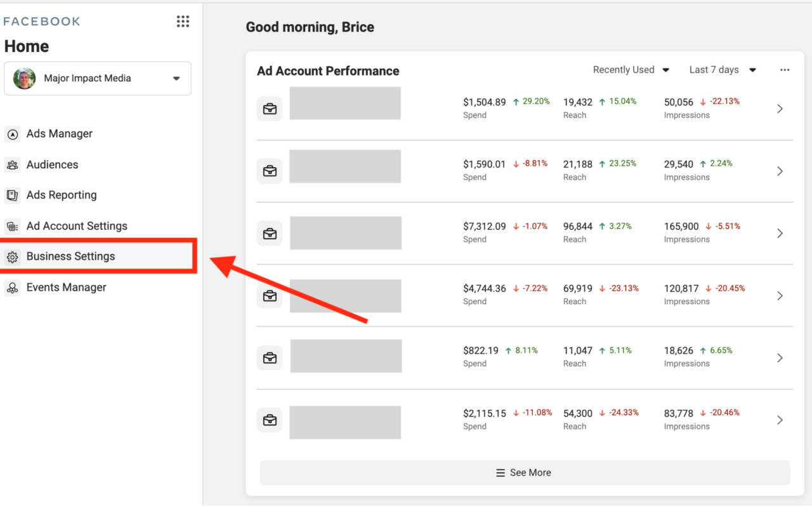The width and height of the screenshot is (812, 506).
Task: Click briefcase icon in $1,504.89 spend row
Action: pyautogui.click(x=270, y=109)
